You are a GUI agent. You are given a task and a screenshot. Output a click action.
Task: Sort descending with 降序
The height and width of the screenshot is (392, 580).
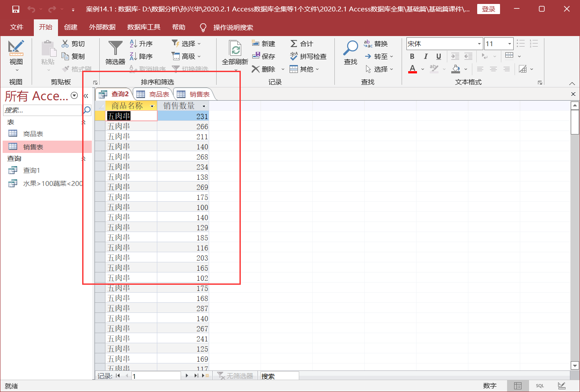click(x=141, y=56)
